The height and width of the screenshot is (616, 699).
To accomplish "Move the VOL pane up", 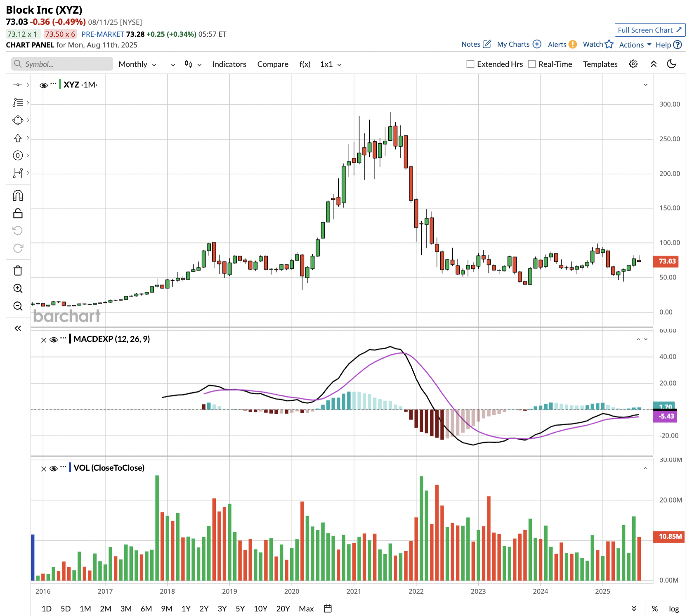I will [x=646, y=468].
